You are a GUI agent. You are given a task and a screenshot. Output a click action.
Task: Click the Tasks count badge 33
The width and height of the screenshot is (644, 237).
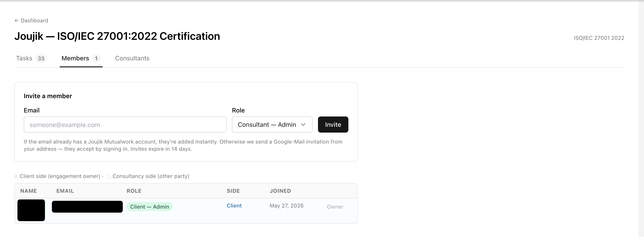[41, 59]
